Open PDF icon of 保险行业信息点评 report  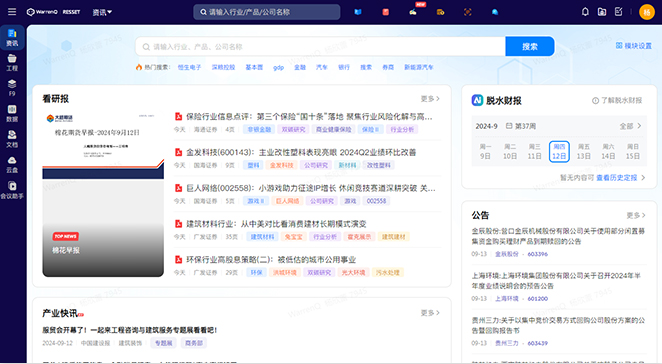click(x=178, y=116)
